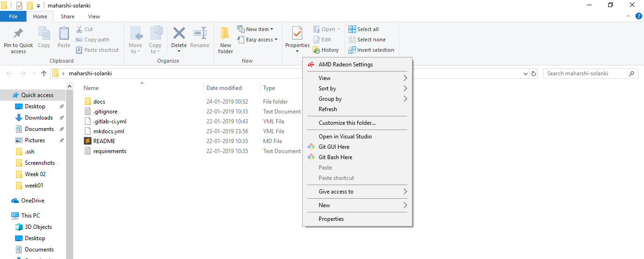Open the address bar history dropdown arrow
Image resolution: width=644 pixels, height=259 pixels.
coord(526,73)
